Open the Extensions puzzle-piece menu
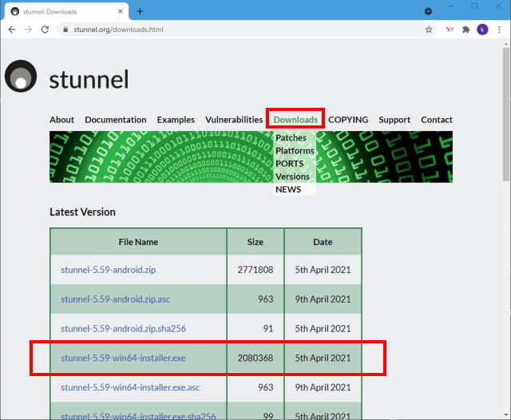 tap(466, 30)
